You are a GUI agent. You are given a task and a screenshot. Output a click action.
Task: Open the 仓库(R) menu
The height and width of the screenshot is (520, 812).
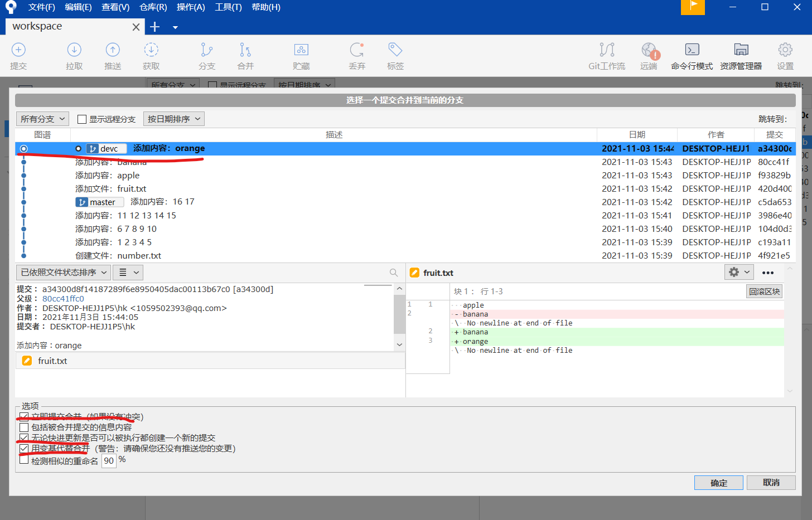[x=153, y=7]
